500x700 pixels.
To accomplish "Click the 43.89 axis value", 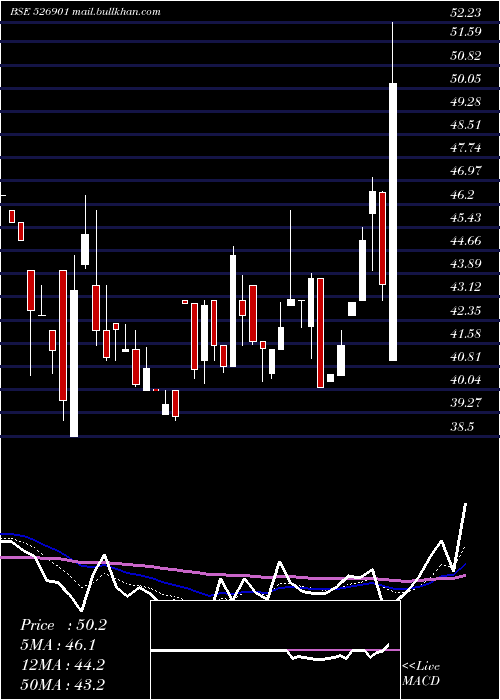I will [466, 263].
